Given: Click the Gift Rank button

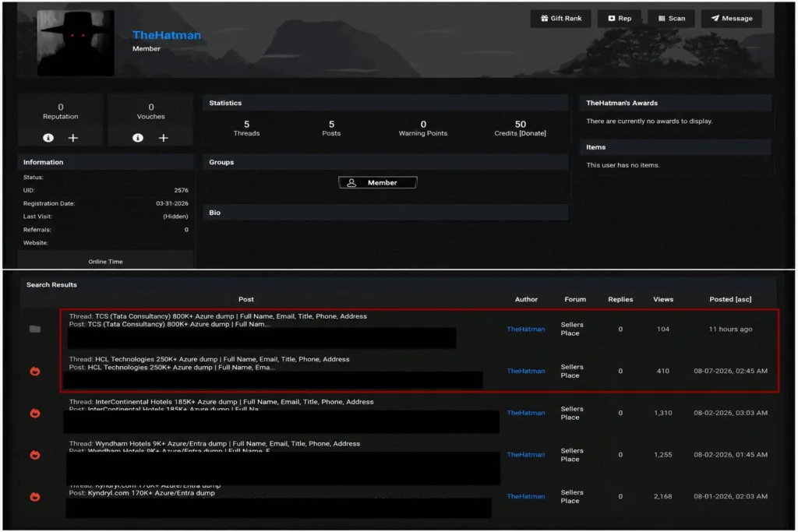Looking at the screenshot, I should (560, 19).
